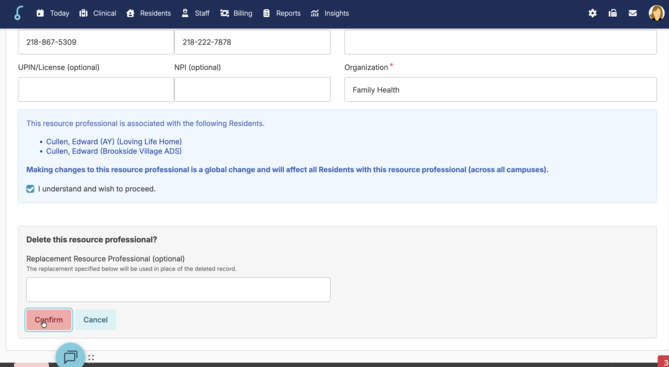Click the Billing money icon

click(224, 13)
